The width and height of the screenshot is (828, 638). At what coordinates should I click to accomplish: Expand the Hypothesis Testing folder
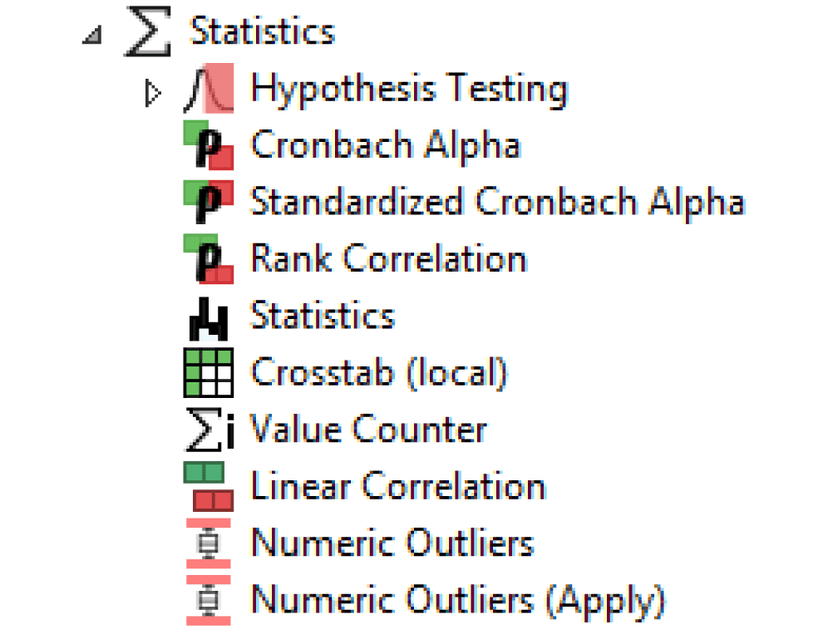153,94
